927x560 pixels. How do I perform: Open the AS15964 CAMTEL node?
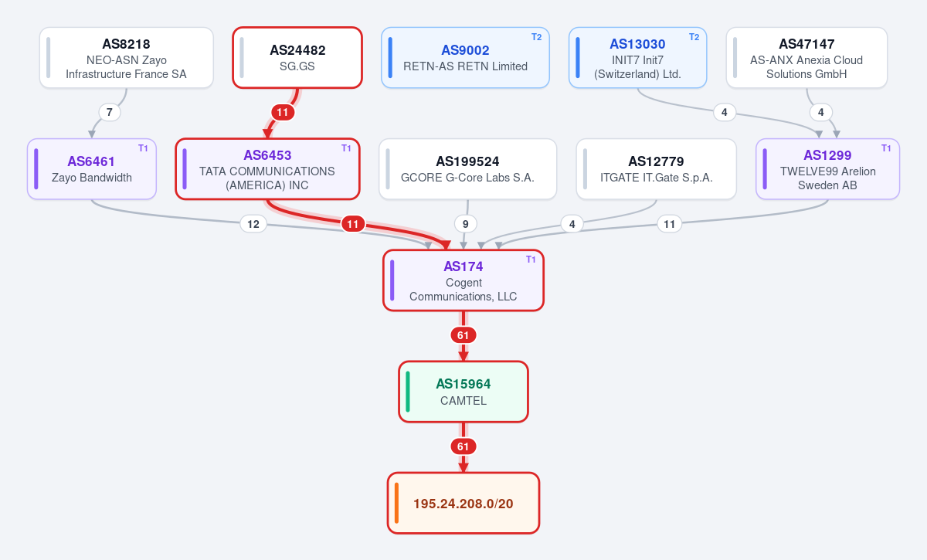point(463,392)
